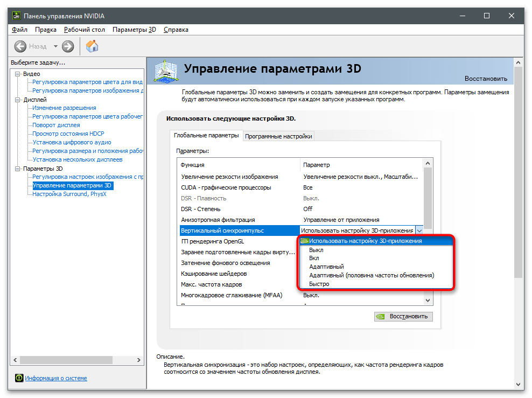Open Регулировка параметров цвета рабочего стола

88,116
